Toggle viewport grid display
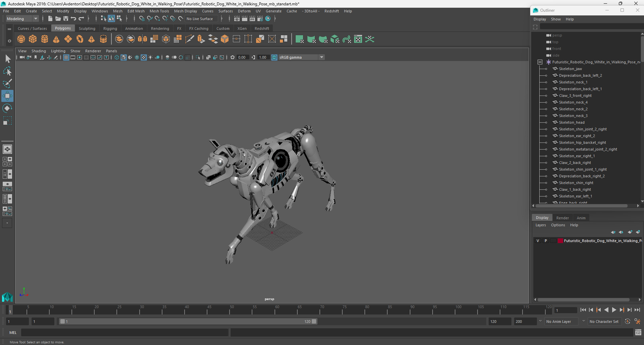Screen dimensions: 644x345 [x=66, y=57]
